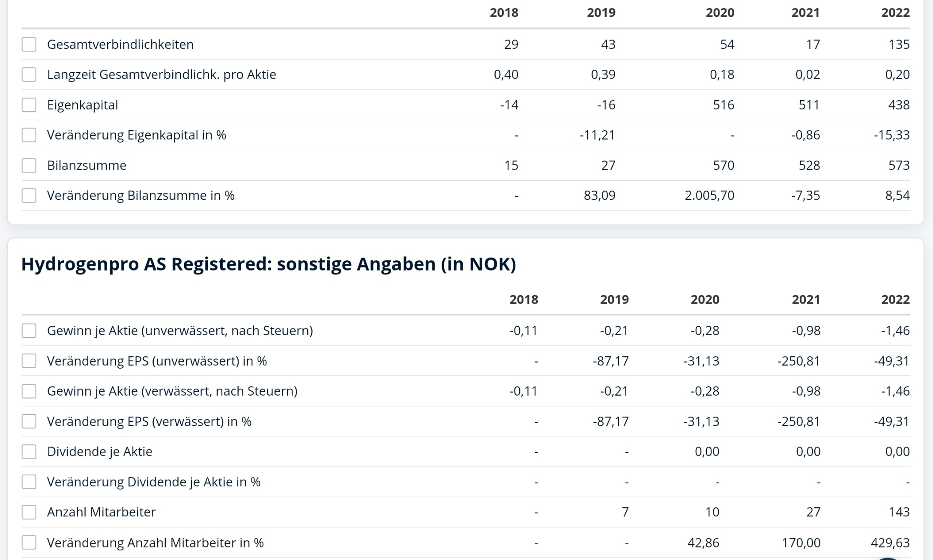Tick the Veränderung EPS (unverwässert) checkbox
This screenshot has height=560, width=933.
(x=29, y=361)
